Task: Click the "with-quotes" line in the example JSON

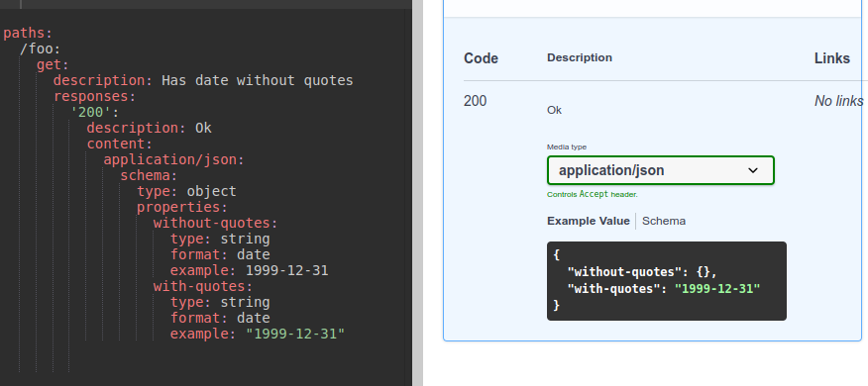Action: pos(663,289)
